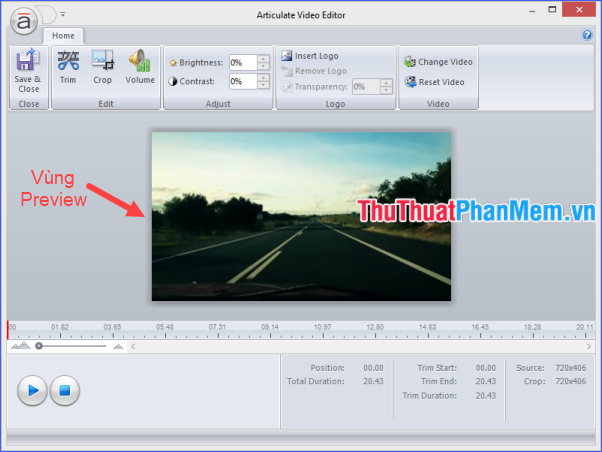602x452 pixels.
Task: Click the Crop resolution 720x406
Action: [x=571, y=381]
